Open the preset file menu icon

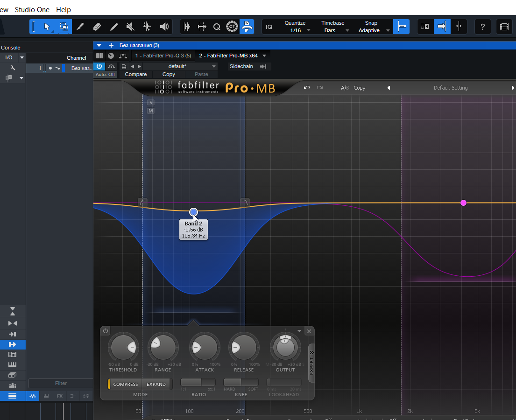pyautogui.click(x=124, y=66)
